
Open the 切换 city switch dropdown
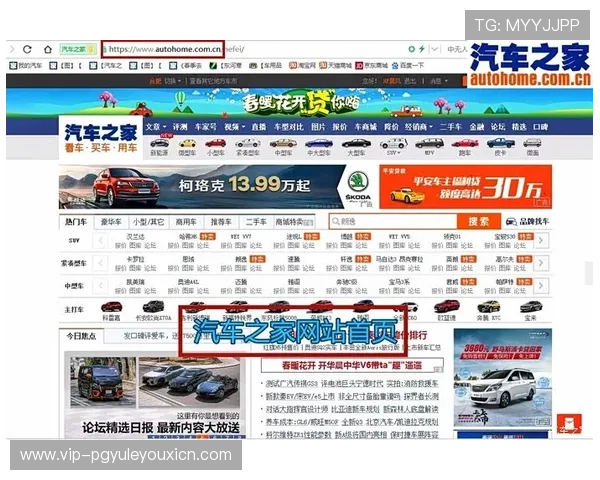point(173,81)
